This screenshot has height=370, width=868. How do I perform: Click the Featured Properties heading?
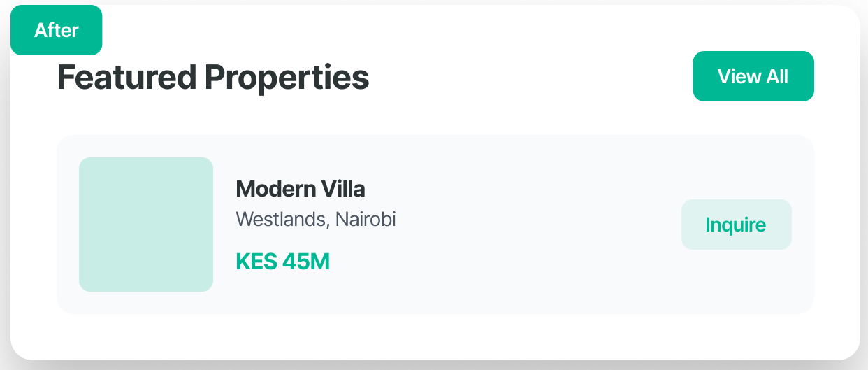click(212, 78)
